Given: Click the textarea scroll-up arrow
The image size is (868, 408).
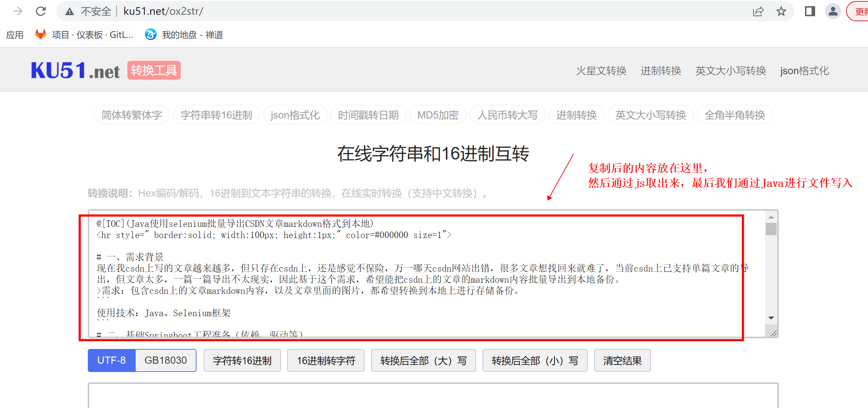Looking at the screenshot, I should tap(771, 217).
